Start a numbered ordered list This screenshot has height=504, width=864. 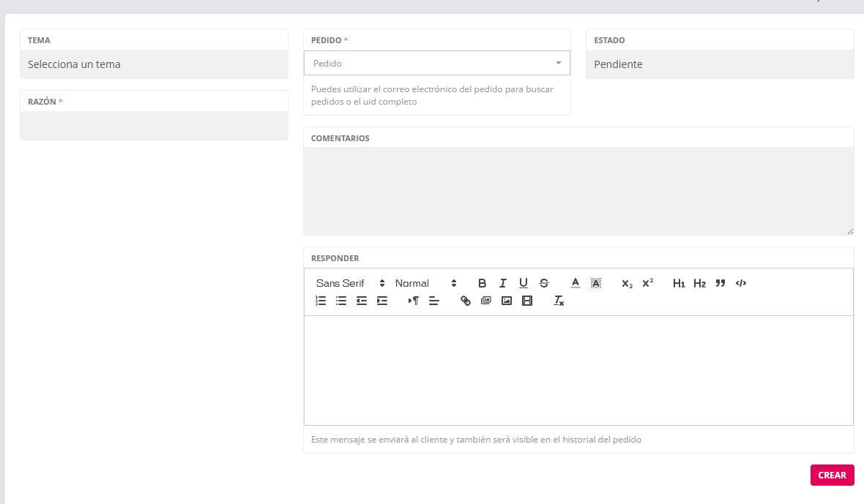tap(321, 301)
